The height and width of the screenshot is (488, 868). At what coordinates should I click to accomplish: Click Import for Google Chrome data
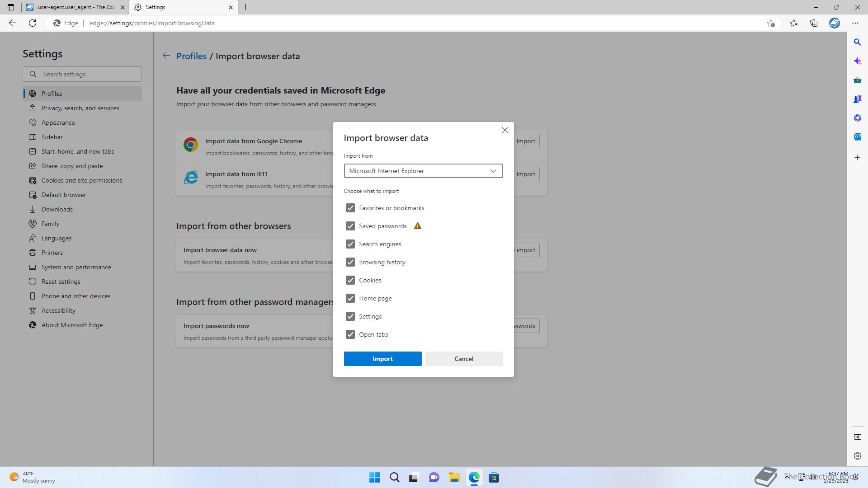point(526,141)
